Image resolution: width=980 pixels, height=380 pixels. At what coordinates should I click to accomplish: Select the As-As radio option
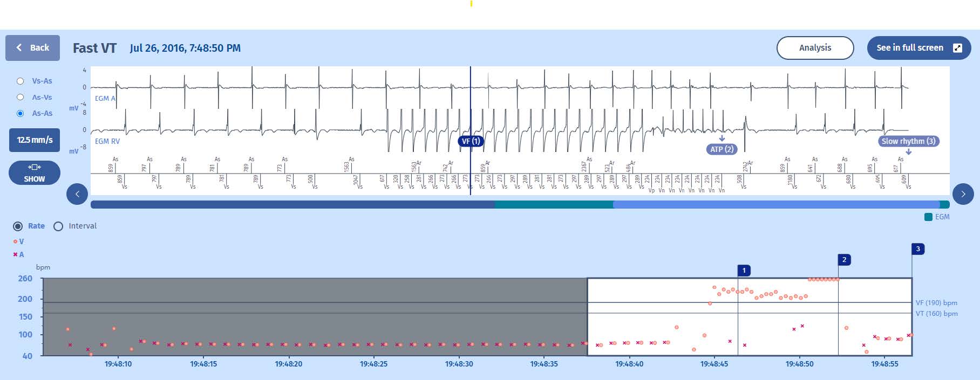[x=21, y=113]
